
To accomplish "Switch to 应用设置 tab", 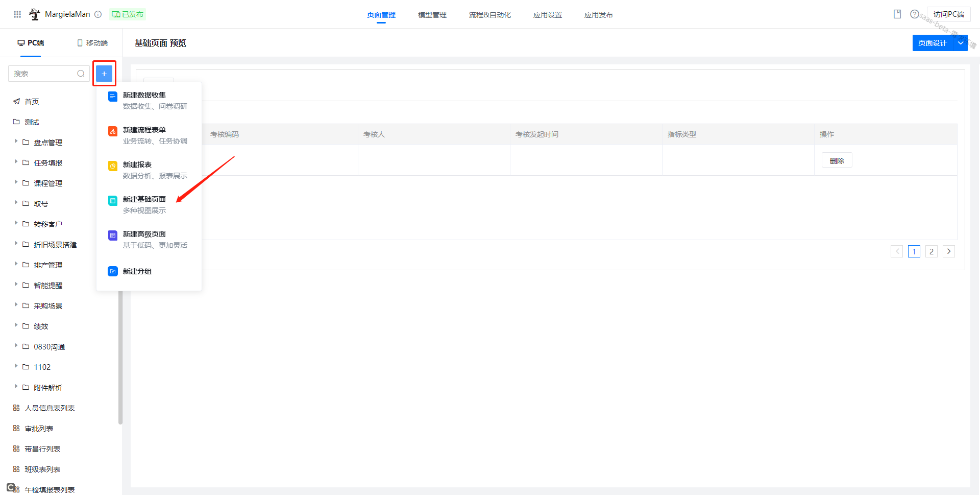I will [548, 15].
